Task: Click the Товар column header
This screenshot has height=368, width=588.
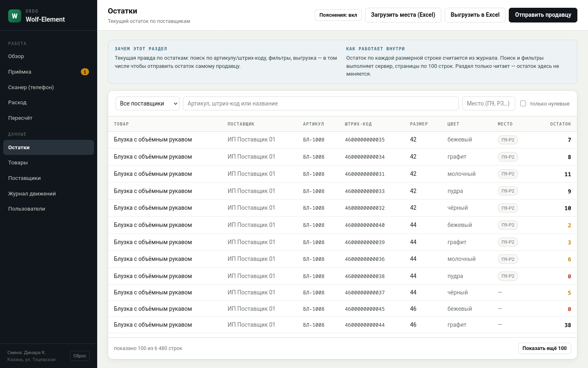Action: pyautogui.click(x=121, y=124)
